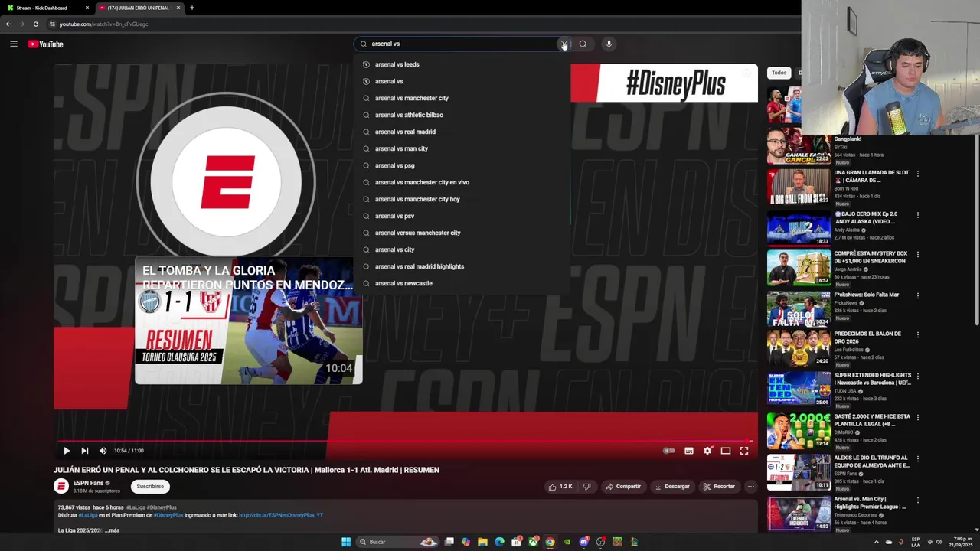The image size is (980, 551).
Task: Toggle subtitles in the player
Action: point(689,451)
